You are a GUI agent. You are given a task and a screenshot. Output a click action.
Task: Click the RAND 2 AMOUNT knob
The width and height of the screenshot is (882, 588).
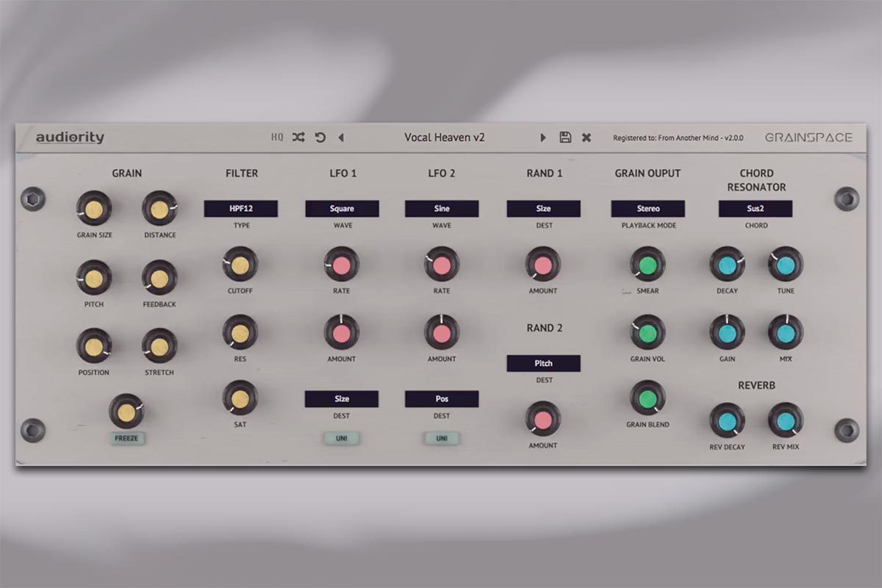pyautogui.click(x=543, y=420)
